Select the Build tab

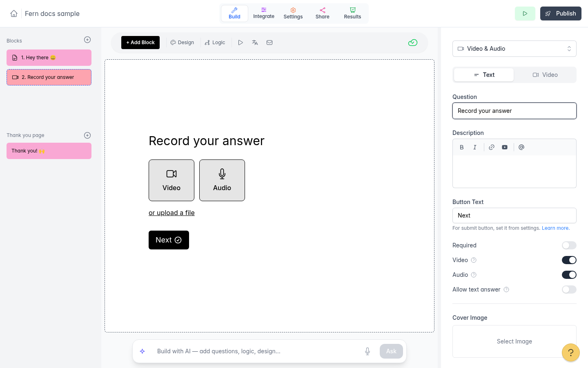[234, 13]
